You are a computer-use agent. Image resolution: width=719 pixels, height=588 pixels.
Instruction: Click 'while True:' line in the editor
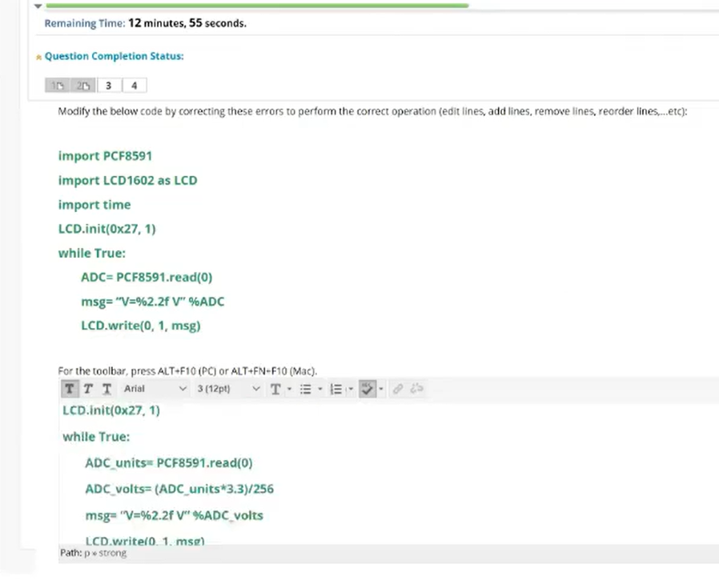[96, 437]
